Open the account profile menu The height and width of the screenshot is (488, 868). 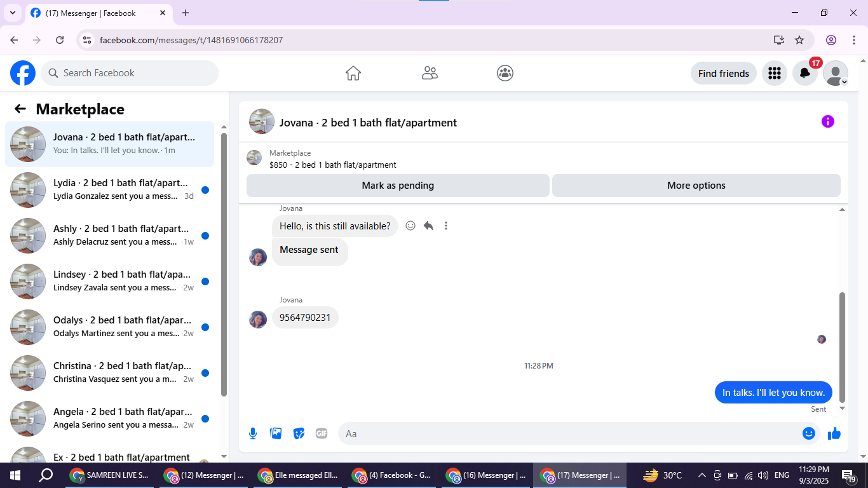point(836,73)
